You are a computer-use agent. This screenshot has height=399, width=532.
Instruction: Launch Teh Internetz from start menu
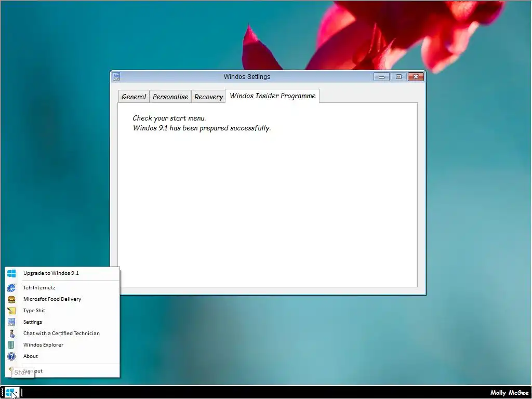(x=62, y=288)
